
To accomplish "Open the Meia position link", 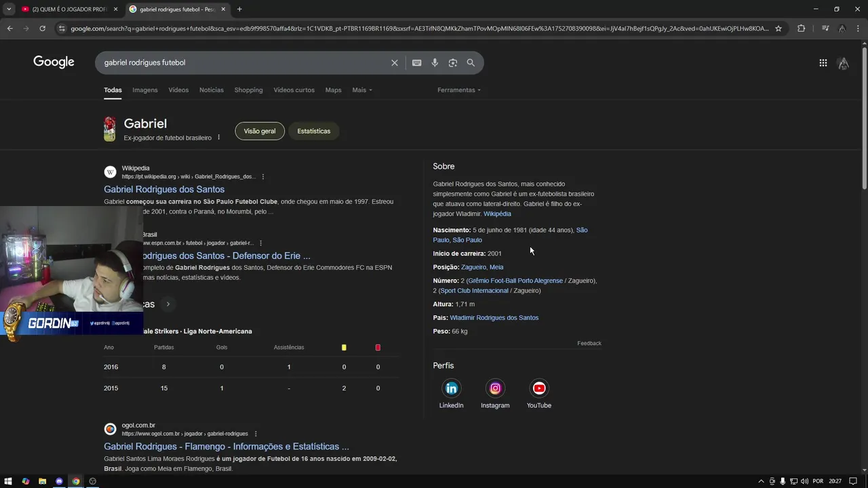I will (x=496, y=267).
